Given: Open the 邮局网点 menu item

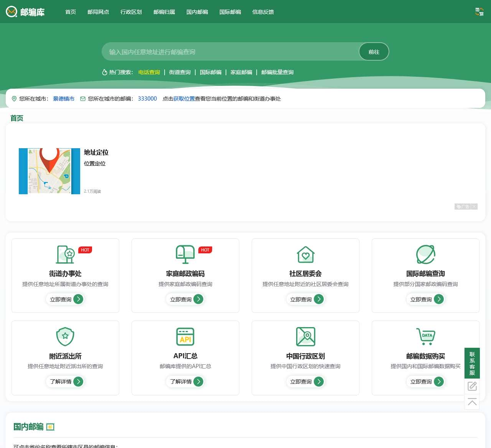Looking at the screenshot, I should click(x=98, y=12).
